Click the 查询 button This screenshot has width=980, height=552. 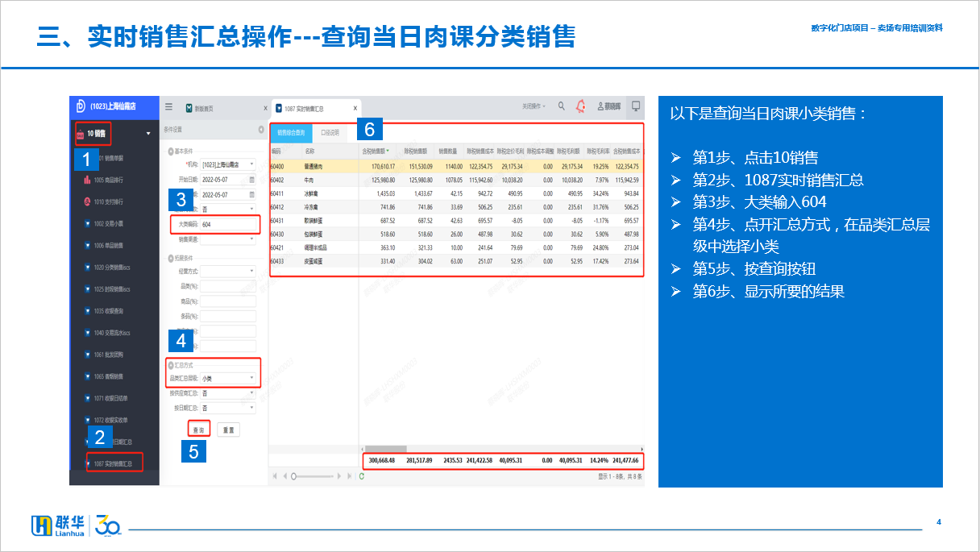coord(198,430)
